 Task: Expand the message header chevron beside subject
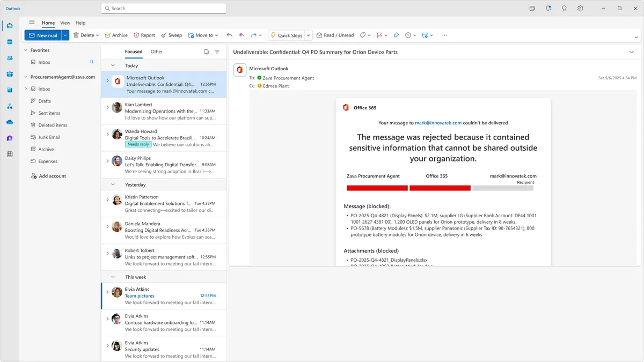tap(631, 52)
